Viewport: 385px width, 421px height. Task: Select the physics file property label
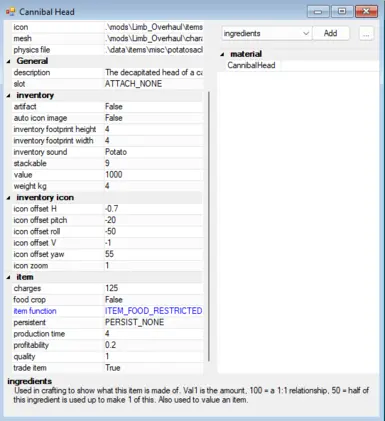[x=32, y=50]
